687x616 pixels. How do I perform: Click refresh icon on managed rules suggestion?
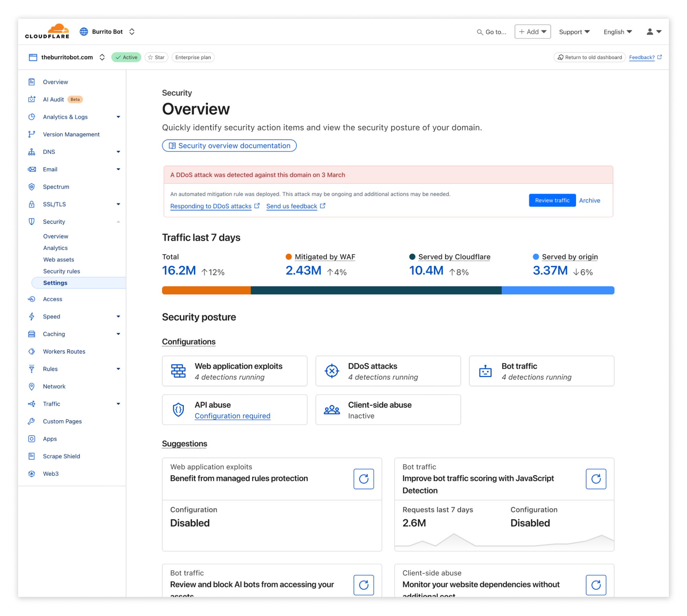[364, 480]
